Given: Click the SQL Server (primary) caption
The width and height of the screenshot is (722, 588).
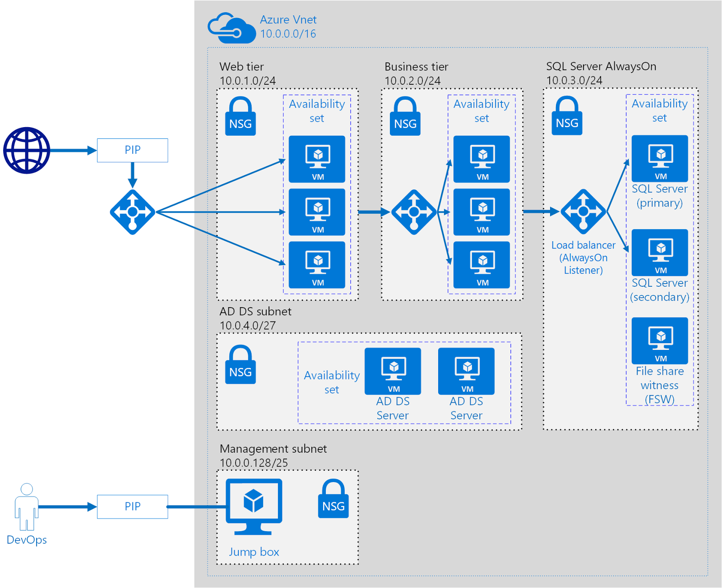Looking at the screenshot, I should point(660,196).
